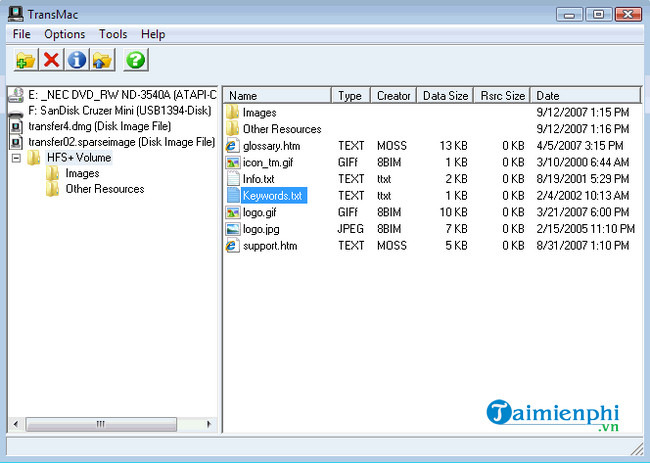Click the red X delete icon
This screenshot has height=463, width=650.
[x=52, y=60]
